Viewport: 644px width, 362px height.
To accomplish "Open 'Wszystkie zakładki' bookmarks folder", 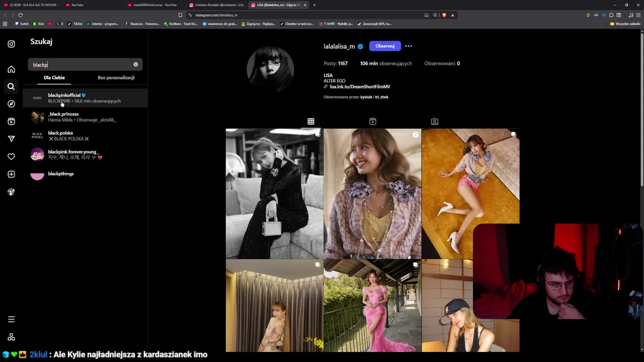I will [625, 24].
